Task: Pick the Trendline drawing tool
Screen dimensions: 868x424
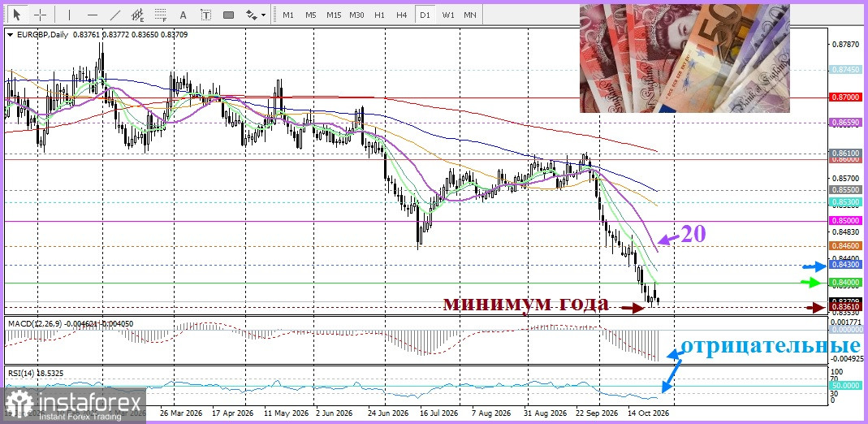Action: (x=115, y=15)
